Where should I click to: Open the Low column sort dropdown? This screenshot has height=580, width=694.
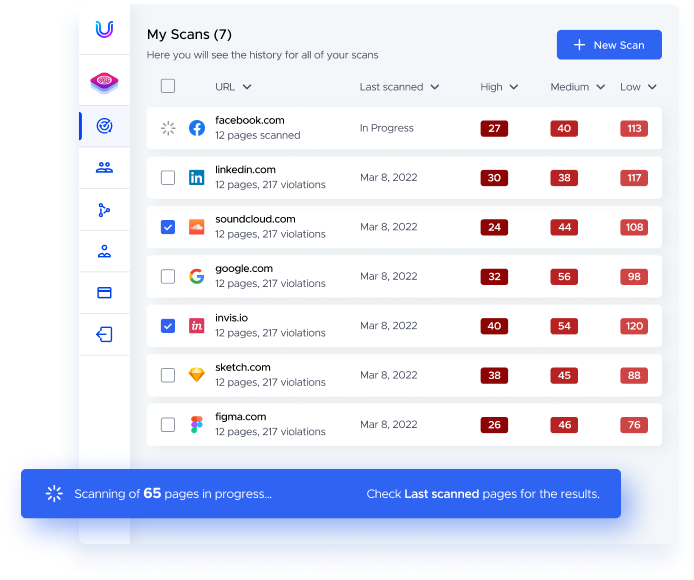click(x=638, y=87)
